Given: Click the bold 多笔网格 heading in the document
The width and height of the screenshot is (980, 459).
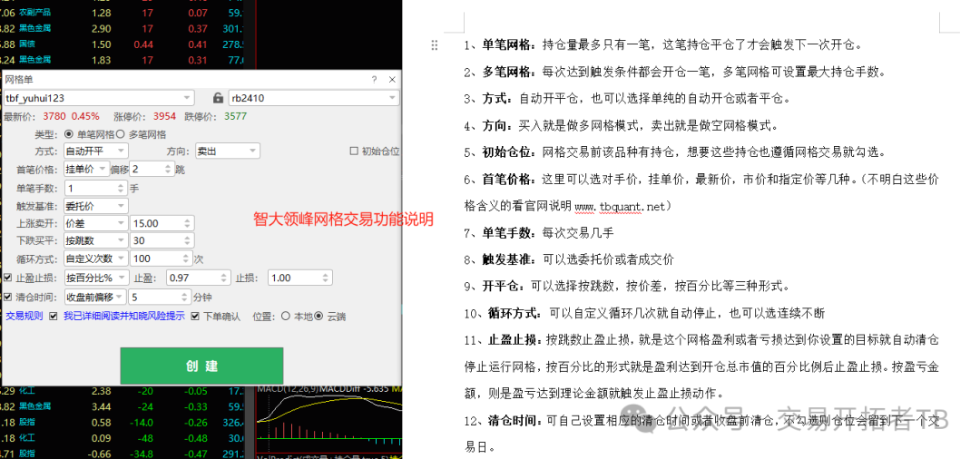Looking at the screenshot, I should (x=508, y=72).
